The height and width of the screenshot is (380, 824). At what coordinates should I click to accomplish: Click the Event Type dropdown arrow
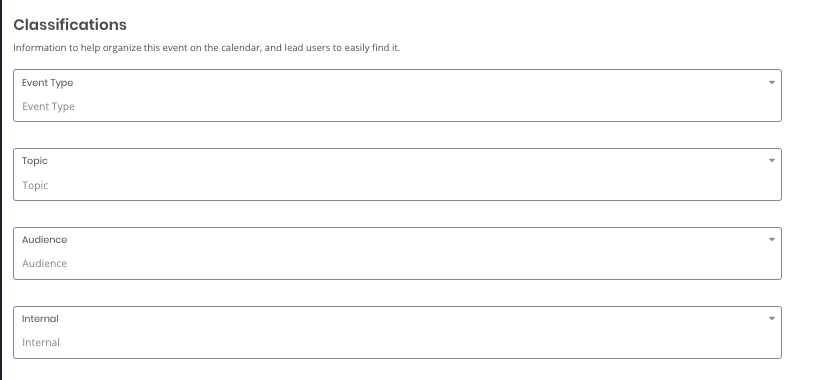click(x=771, y=83)
